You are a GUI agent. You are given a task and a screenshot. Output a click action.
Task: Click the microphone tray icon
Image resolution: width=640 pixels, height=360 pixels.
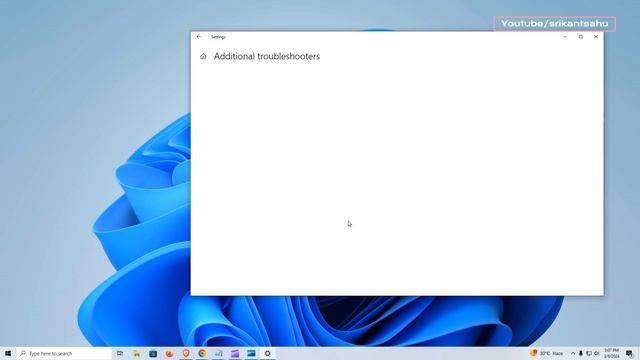pos(581,353)
